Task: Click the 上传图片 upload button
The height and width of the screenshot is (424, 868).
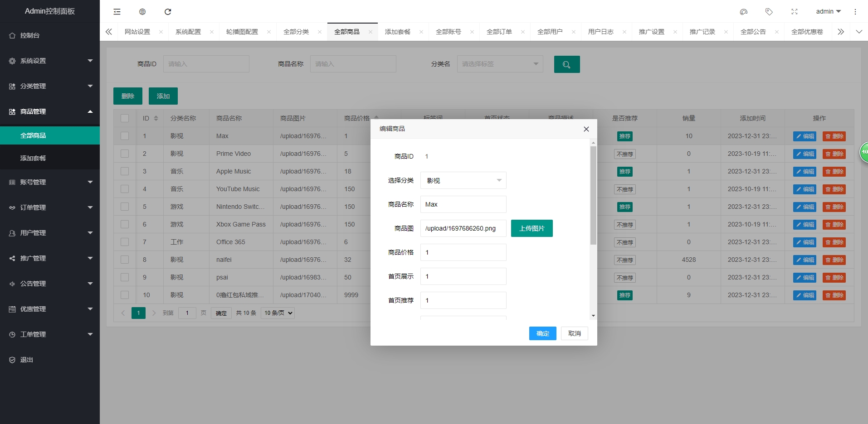Action: click(532, 228)
